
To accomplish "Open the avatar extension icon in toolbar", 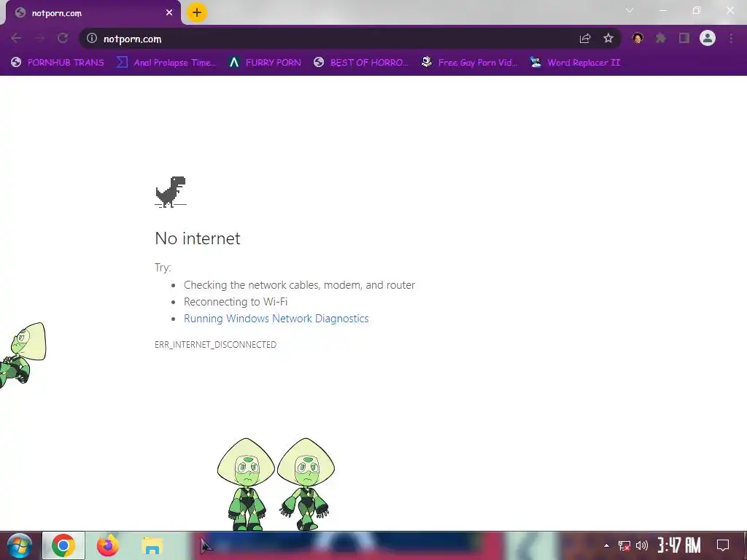I will (x=638, y=38).
